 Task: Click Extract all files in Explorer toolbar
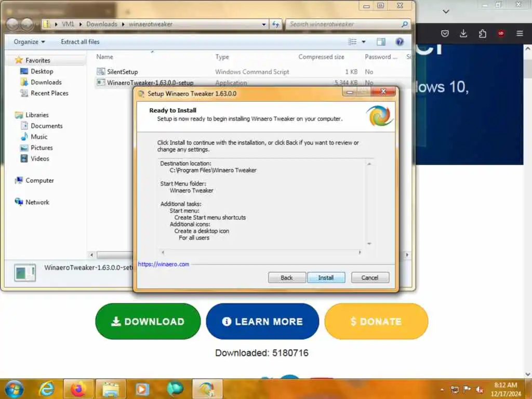80,42
